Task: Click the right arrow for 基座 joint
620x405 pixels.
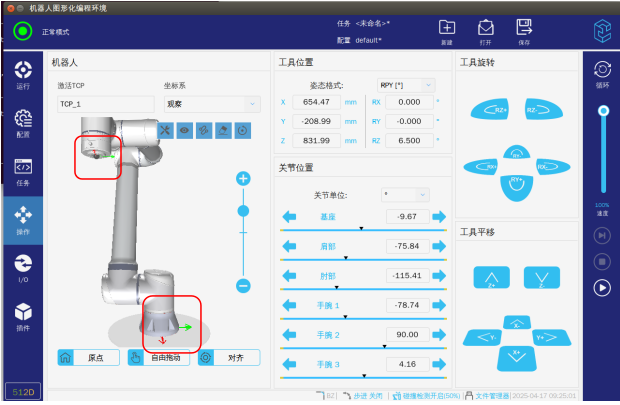Action: pos(440,217)
